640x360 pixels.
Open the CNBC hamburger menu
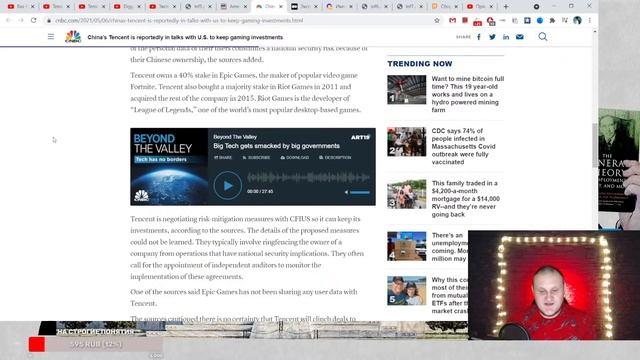pyautogui.click(x=51, y=37)
